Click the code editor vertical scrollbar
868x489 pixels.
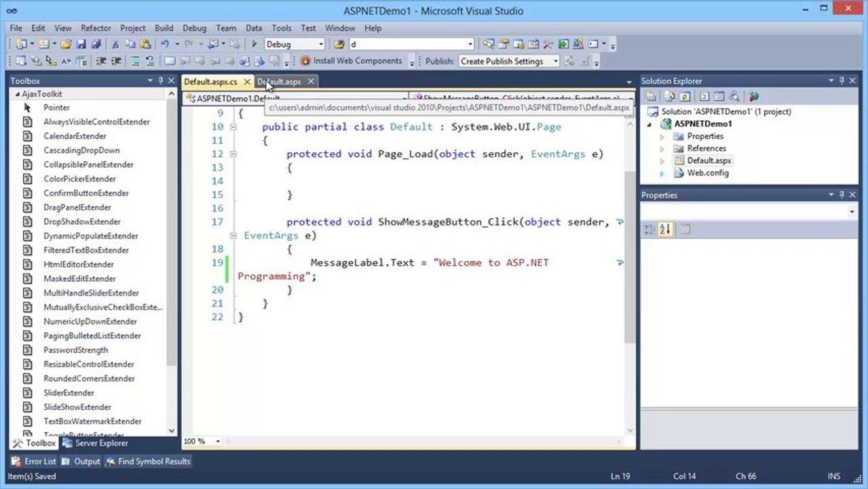[x=630, y=258]
